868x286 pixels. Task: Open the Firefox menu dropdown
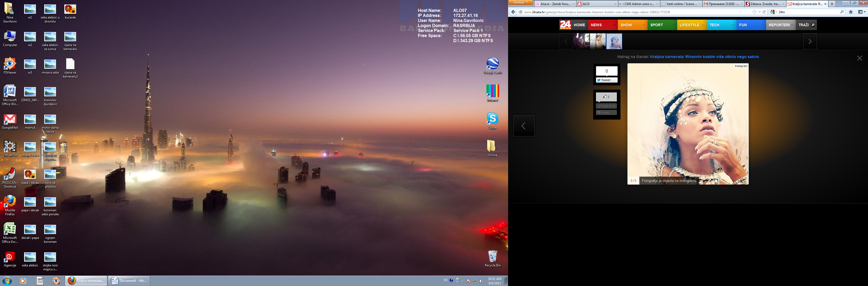tap(521, 3)
